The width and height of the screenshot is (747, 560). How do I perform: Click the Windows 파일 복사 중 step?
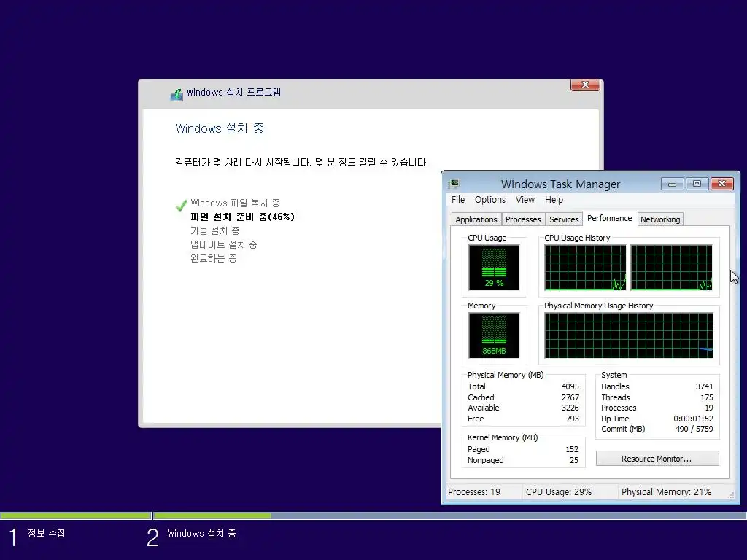(235, 203)
